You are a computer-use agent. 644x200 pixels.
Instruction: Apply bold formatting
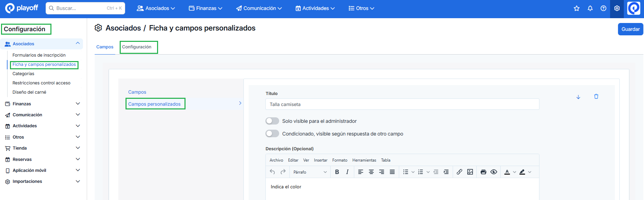point(337,172)
